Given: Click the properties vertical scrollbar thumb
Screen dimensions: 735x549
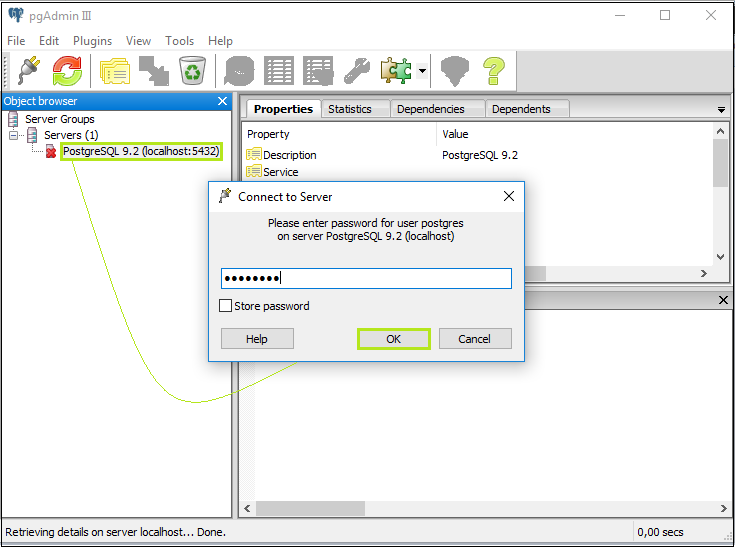Looking at the screenshot, I should point(720,163).
